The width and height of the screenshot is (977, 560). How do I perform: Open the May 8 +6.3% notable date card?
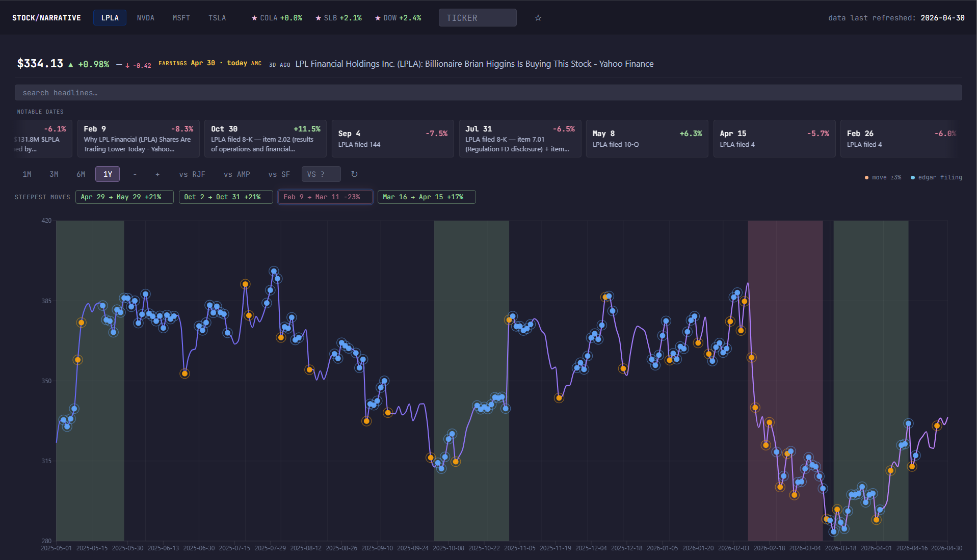pyautogui.click(x=647, y=139)
